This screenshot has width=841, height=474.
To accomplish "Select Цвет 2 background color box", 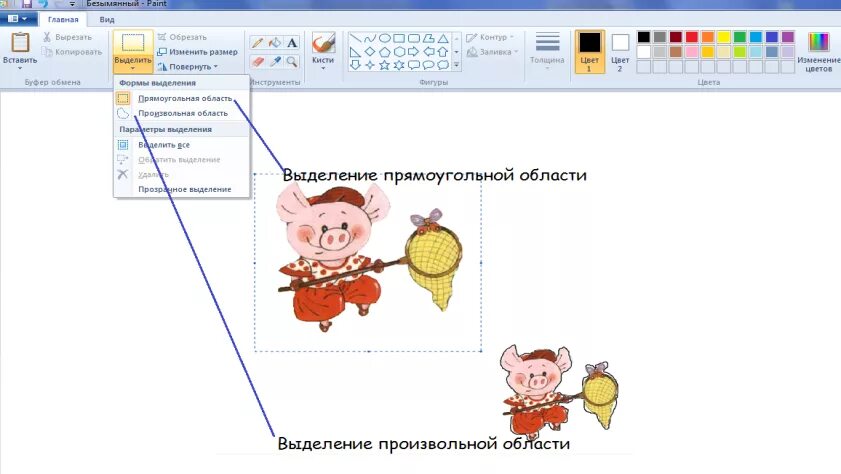I will point(620,51).
